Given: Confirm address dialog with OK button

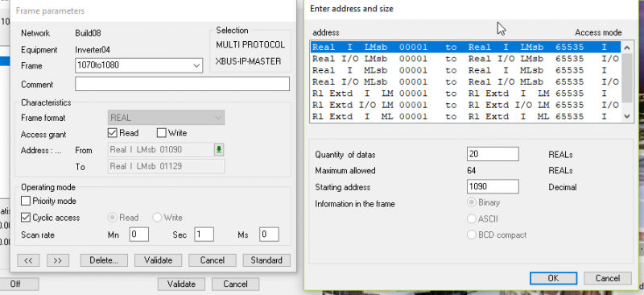Looking at the screenshot, I should (x=553, y=278).
